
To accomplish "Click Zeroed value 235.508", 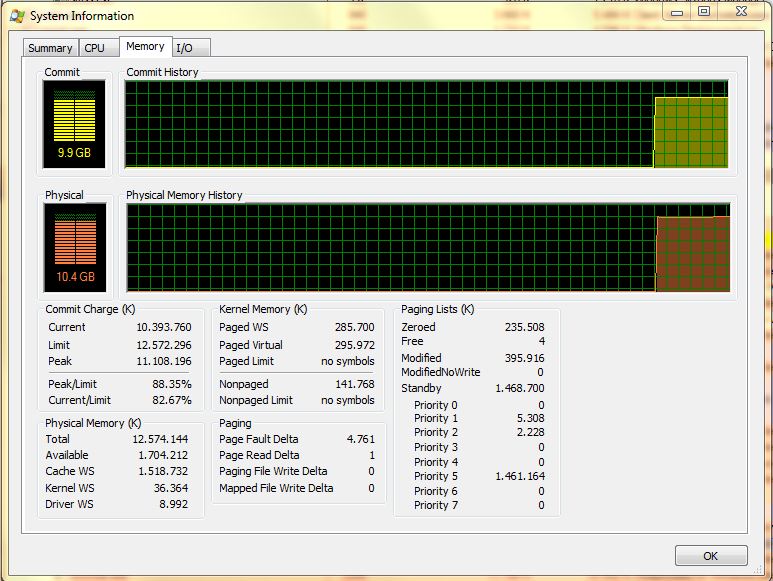I will 525,327.
